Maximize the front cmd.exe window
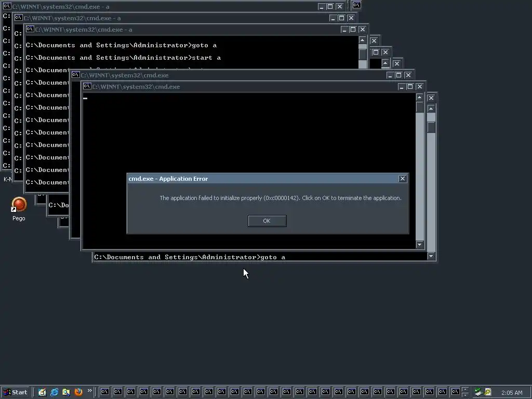The width and height of the screenshot is (532, 399). pos(410,87)
